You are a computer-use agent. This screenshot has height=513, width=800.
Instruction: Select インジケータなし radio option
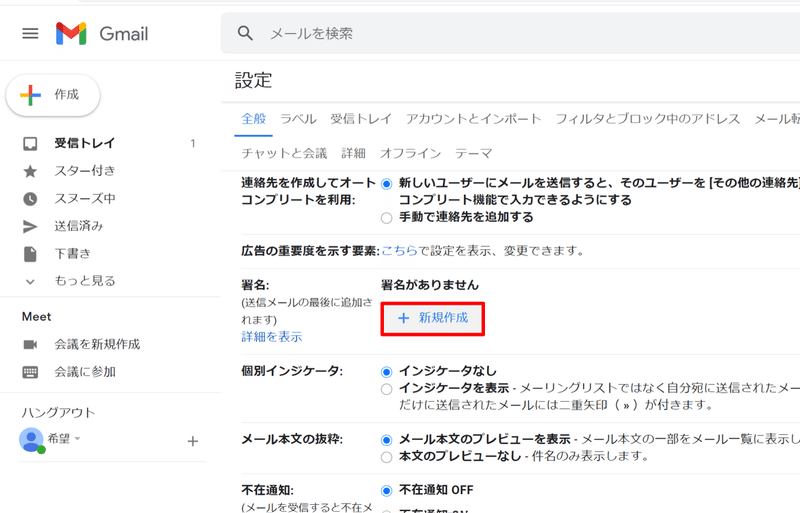click(387, 372)
